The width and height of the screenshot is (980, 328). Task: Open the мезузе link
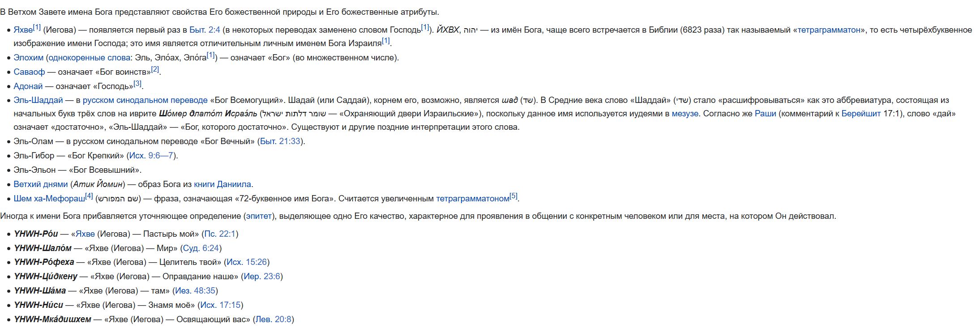point(685,114)
